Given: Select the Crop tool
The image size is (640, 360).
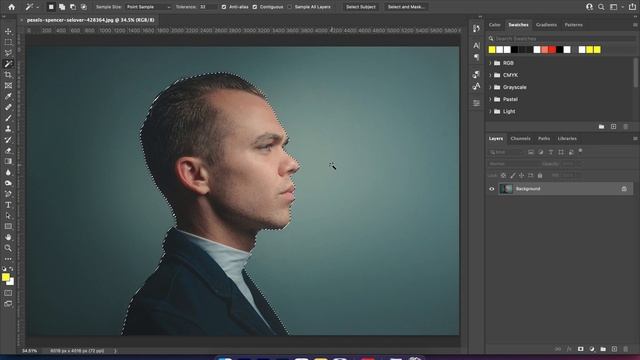Looking at the screenshot, I should pos(8,75).
